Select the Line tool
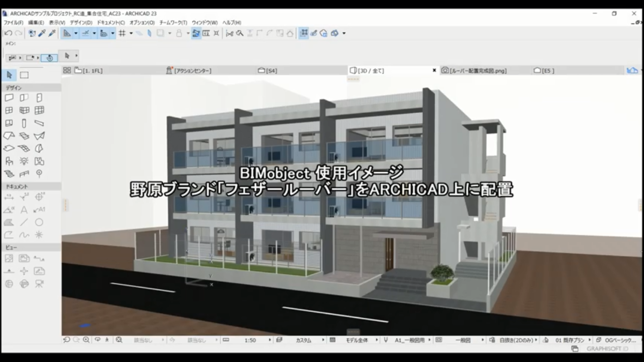Image resolution: width=644 pixels, height=362 pixels. [24, 222]
